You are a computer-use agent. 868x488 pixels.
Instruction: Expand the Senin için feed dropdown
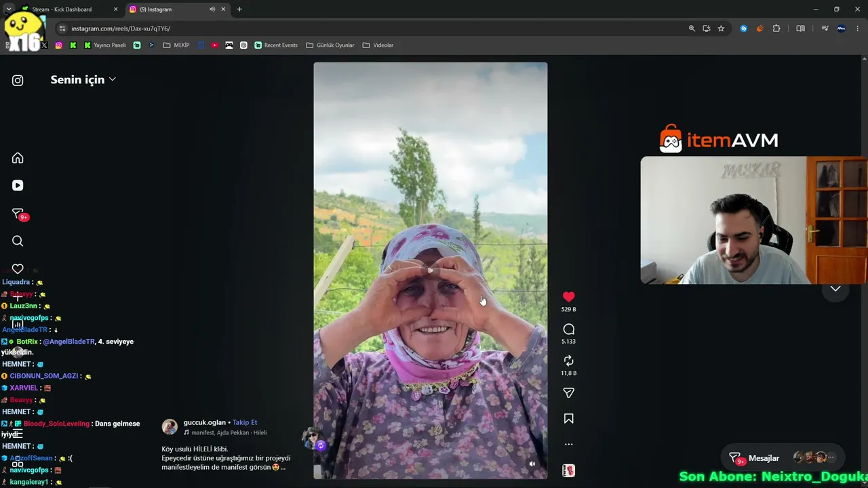83,80
